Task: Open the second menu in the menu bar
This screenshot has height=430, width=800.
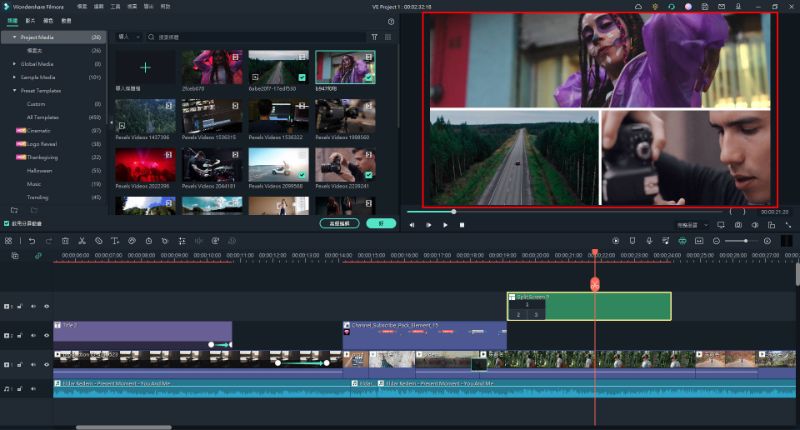Action: [98, 7]
